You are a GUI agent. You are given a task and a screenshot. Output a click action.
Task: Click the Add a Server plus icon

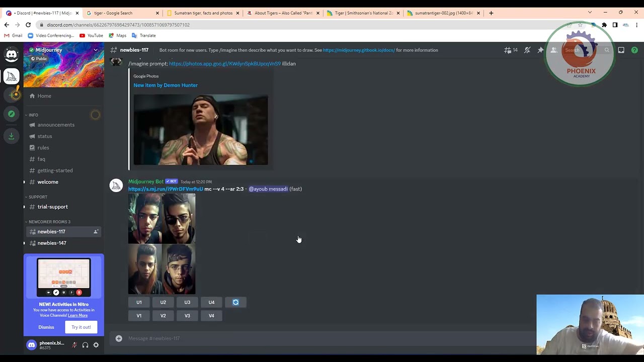12,95
